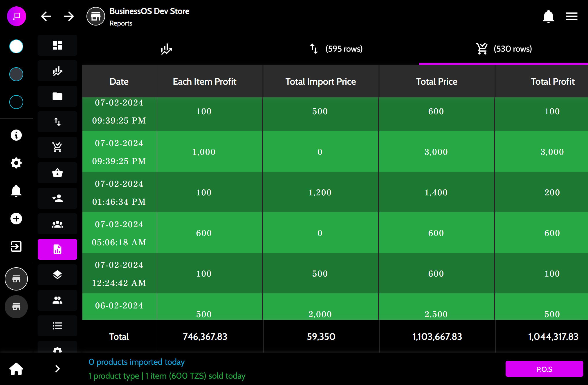The height and width of the screenshot is (385, 588).
Task: Click the layers stack sidebar icon
Action: point(57,275)
